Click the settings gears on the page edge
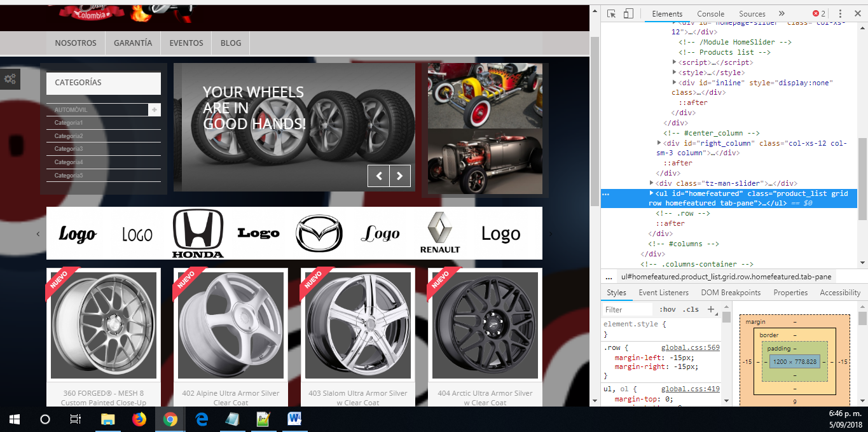 10,79
